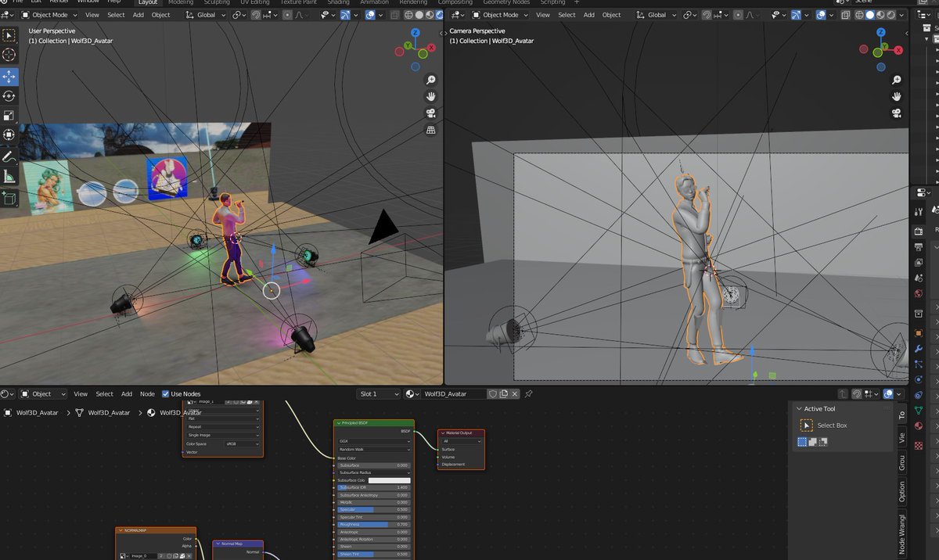Click Roughness slider in Principled BSDF
939x560 pixels.
374,524
